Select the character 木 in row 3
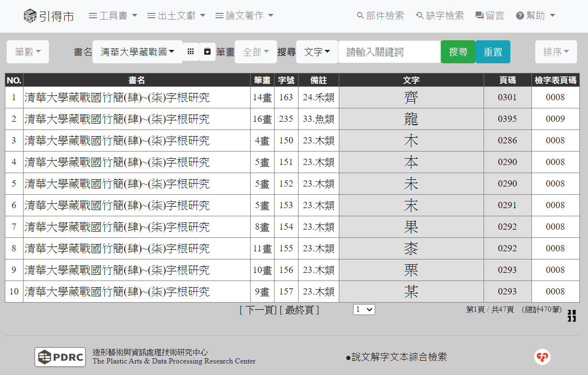Screen dimensions: 588x375 (411, 141)
